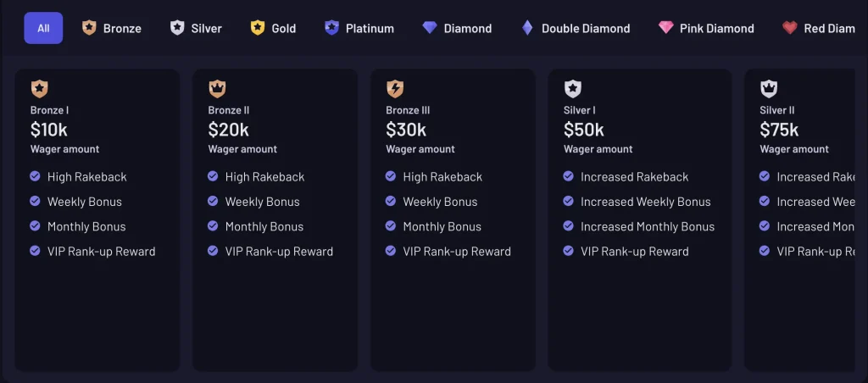868x383 pixels.
Task: Click the Silver I star shield icon
Action: tap(572, 89)
